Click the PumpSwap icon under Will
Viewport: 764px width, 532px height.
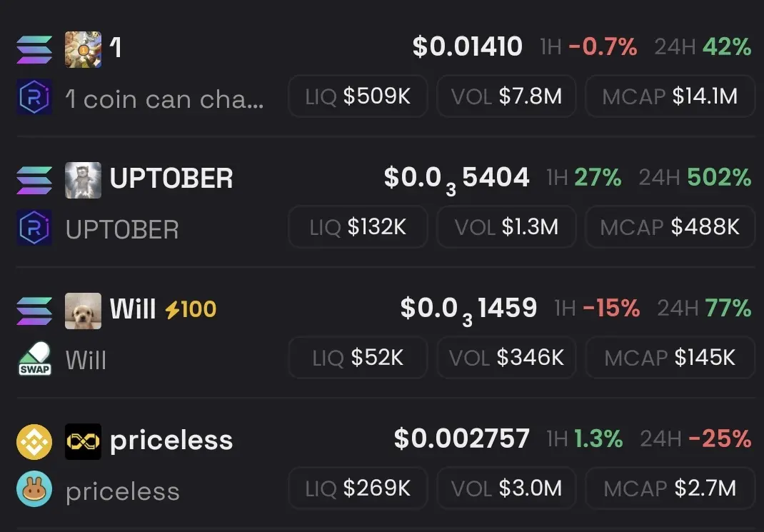pyautogui.click(x=34, y=358)
